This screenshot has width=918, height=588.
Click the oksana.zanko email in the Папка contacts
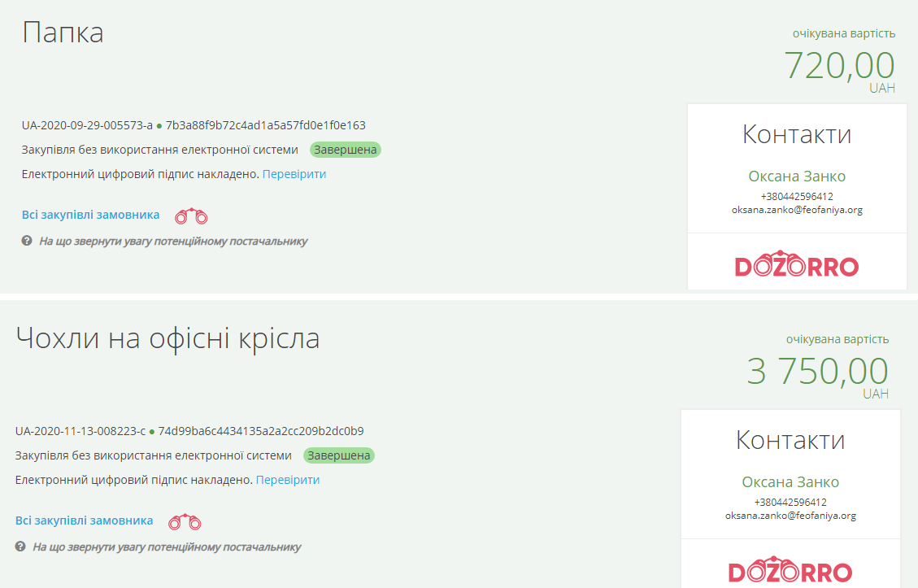point(797,210)
